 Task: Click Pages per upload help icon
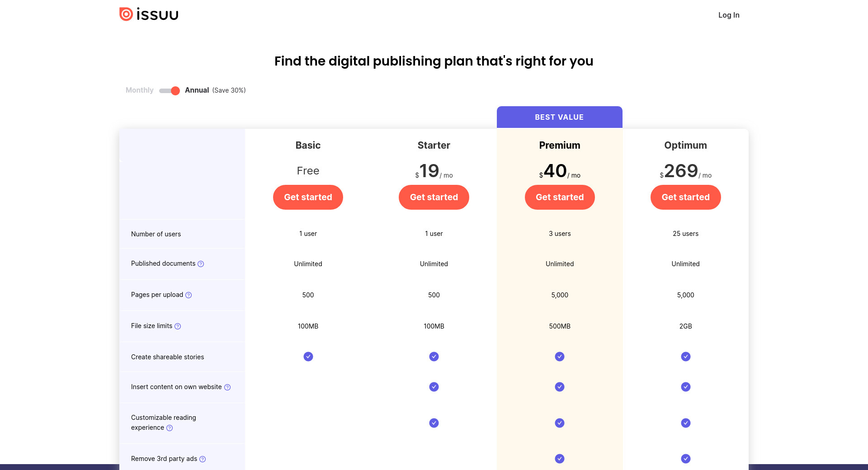pos(189,295)
